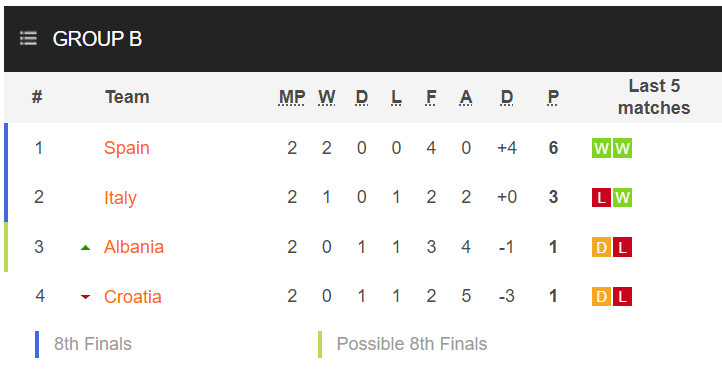The width and height of the screenshot is (722, 371).
Task: Click Croatia's red down-arrow rank indicator
Action: point(85,297)
